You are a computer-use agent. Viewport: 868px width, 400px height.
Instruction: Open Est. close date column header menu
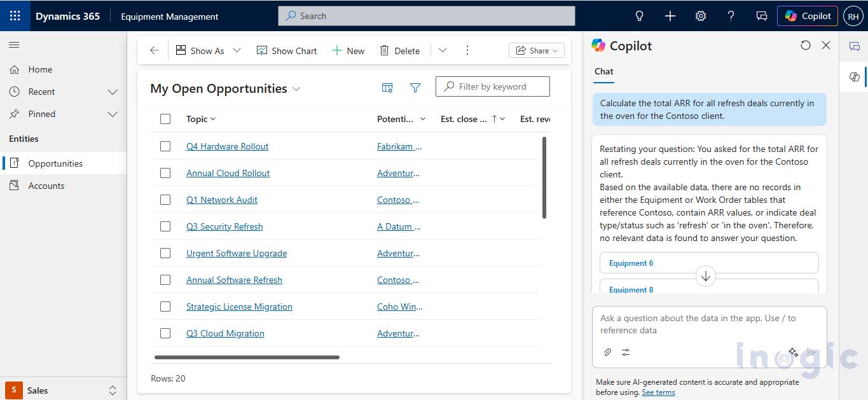[473, 119]
